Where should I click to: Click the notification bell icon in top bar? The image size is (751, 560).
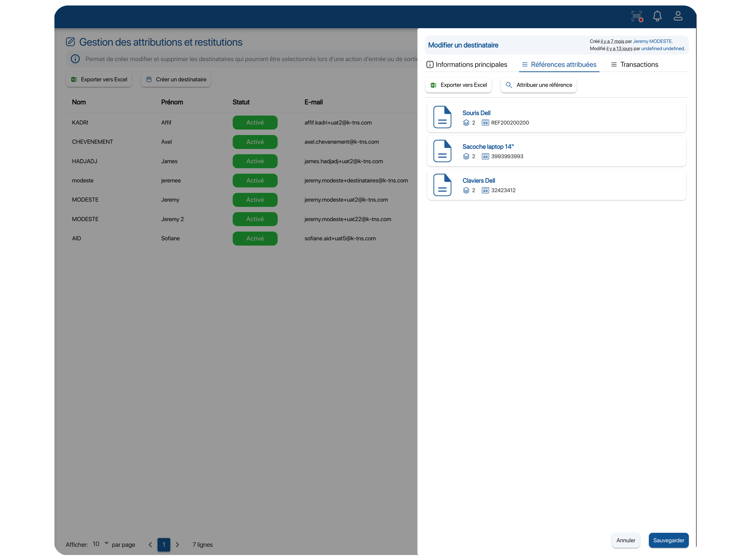657,16
